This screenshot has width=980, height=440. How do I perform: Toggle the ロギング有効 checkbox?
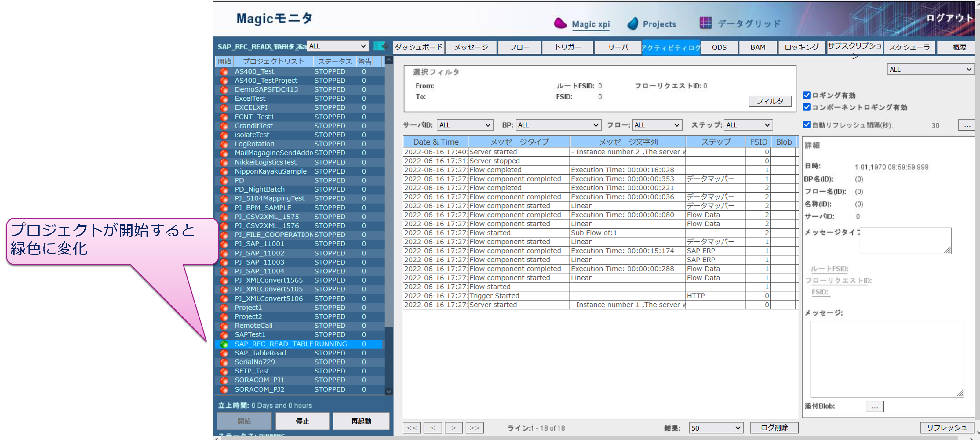click(x=806, y=95)
